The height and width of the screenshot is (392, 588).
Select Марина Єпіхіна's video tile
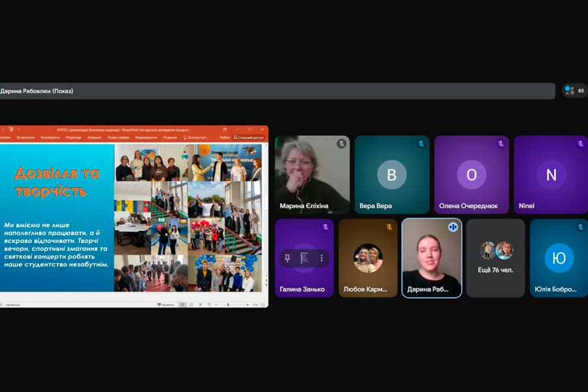click(312, 175)
